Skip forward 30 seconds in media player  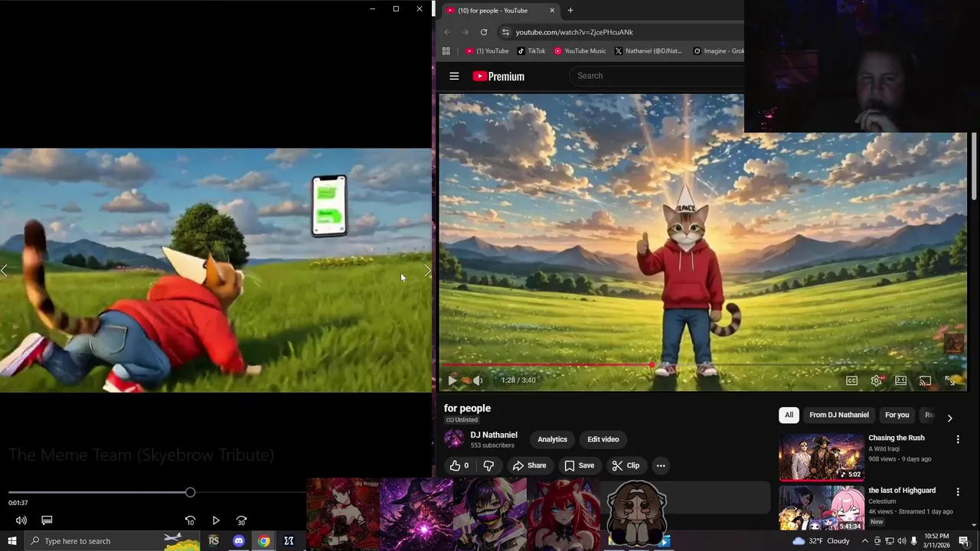click(x=241, y=520)
